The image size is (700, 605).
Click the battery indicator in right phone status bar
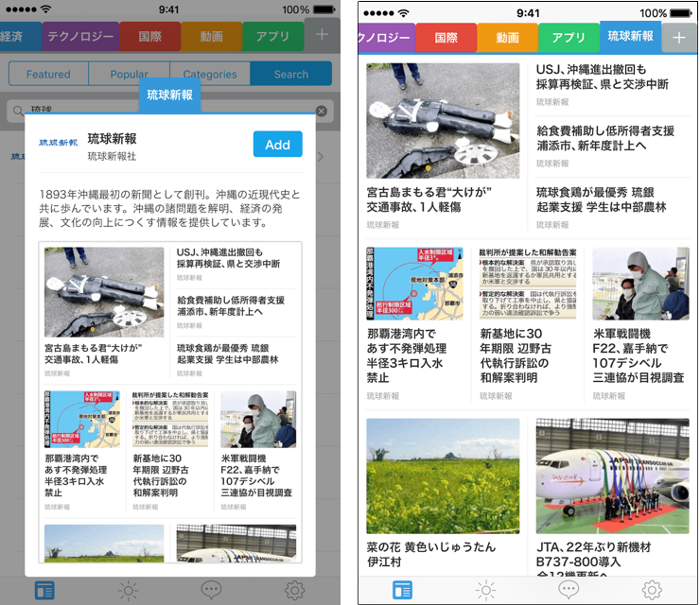(x=681, y=13)
